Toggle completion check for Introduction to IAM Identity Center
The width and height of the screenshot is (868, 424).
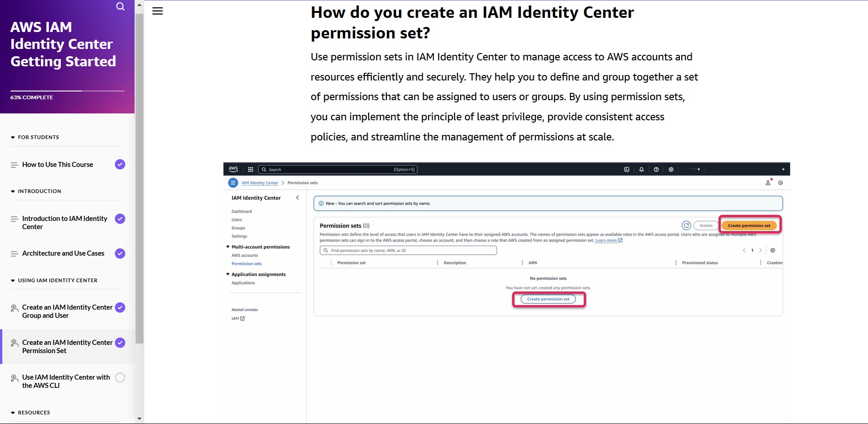(x=120, y=219)
